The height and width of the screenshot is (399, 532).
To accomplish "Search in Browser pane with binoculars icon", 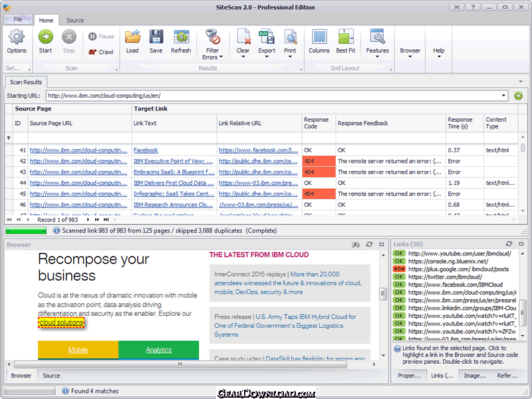I will click(356, 244).
